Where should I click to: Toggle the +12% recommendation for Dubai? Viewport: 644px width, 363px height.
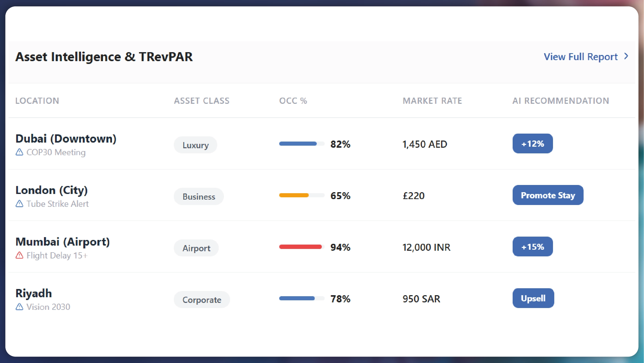[532, 144]
